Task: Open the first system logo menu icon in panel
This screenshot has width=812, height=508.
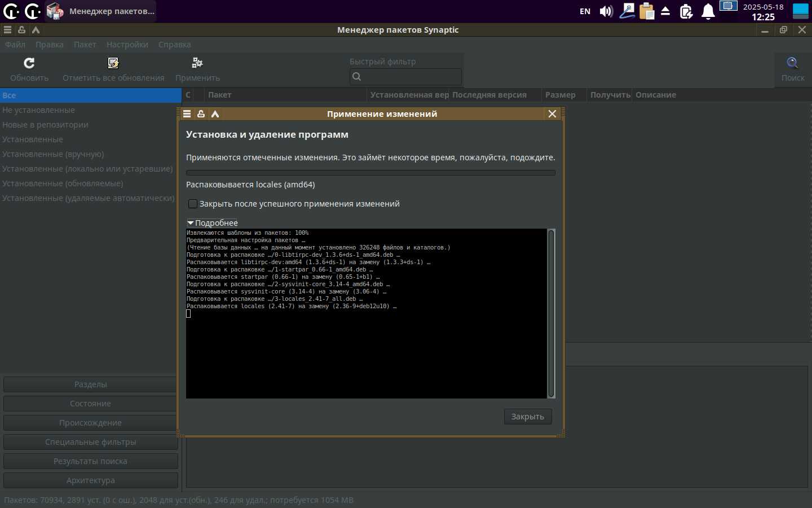Action: pos(11,11)
